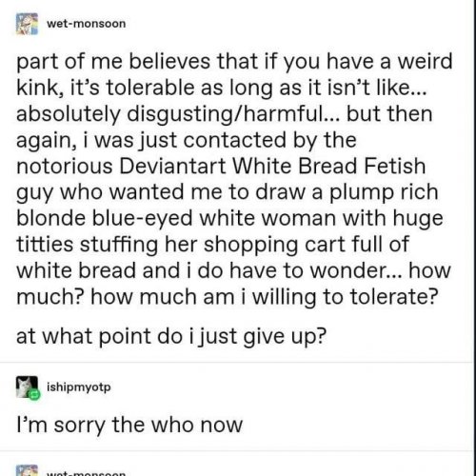Image resolution: width=476 pixels, height=476 pixels.
Task: Click the ishipmyotp cat avatar
Action: tap(27, 387)
